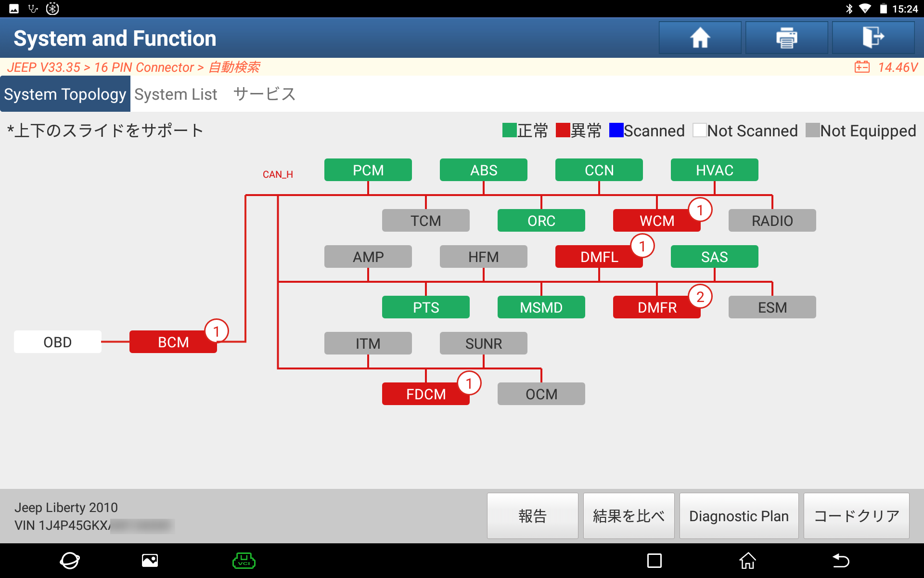
Task: Select the grey TCM module node
Action: pos(426,221)
